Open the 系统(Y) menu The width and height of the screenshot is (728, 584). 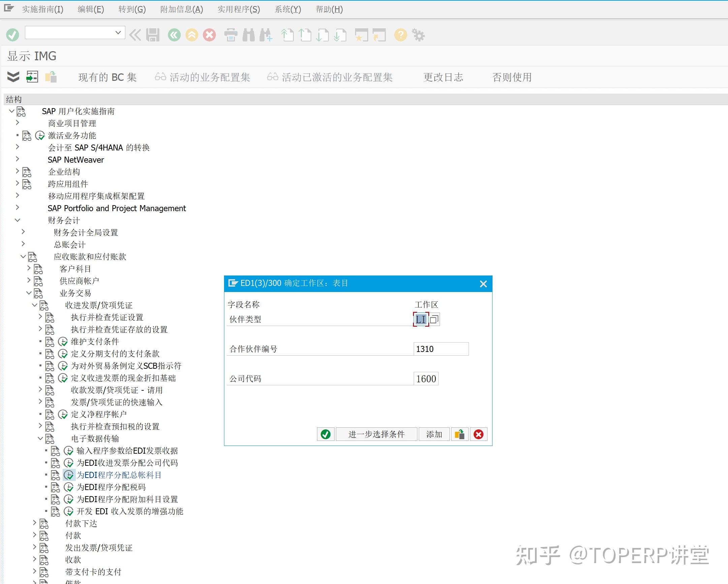tap(288, 9)
